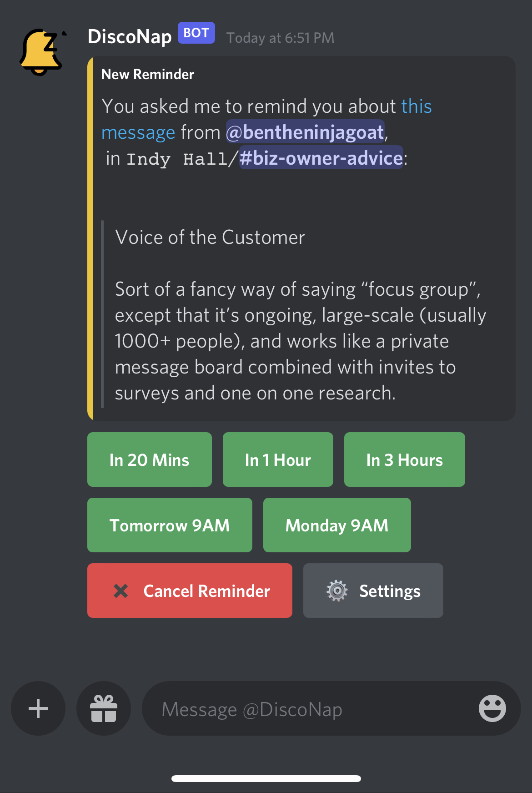The width and height of the screenshot is (532, 793).
Task: Choose the In 1 Hour button
Action: point(278,460)
